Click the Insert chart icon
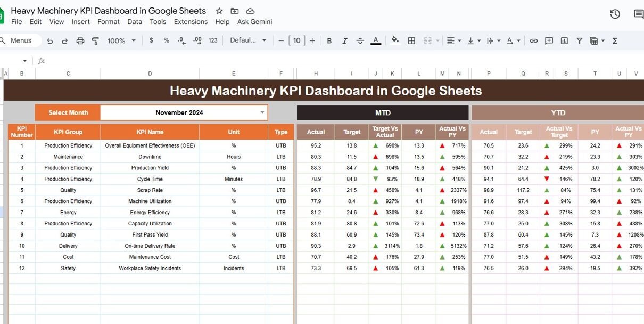 564,41
